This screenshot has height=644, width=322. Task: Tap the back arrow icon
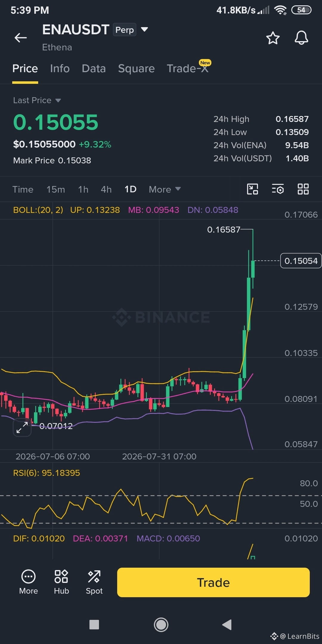tap(21, 38)
